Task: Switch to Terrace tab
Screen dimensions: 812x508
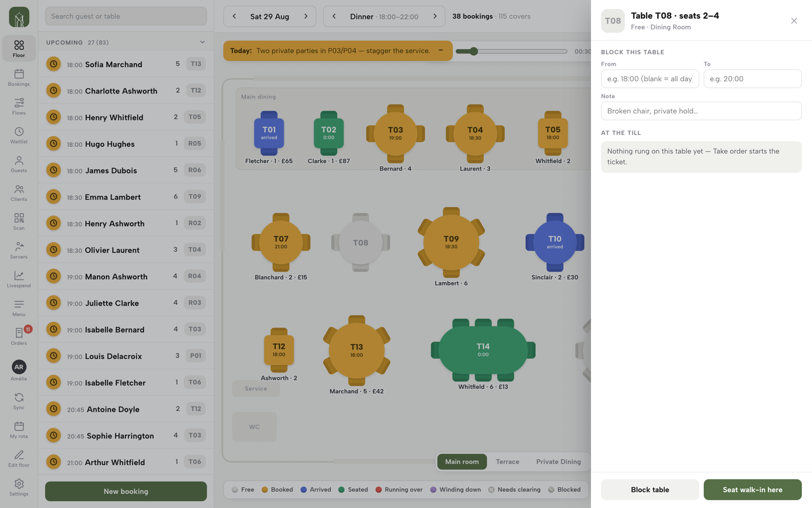Action: (x=507, y=462)
